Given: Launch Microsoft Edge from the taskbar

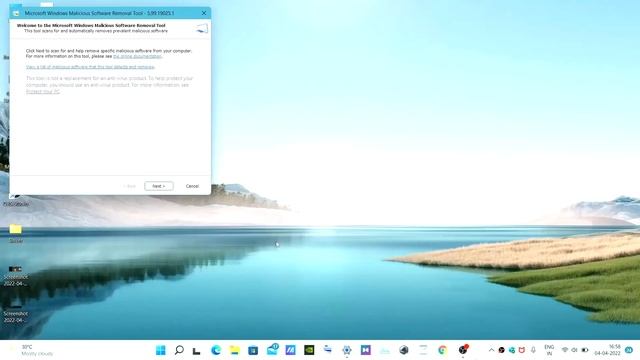Looking at the screenshot, I should [x=216, y=350].
